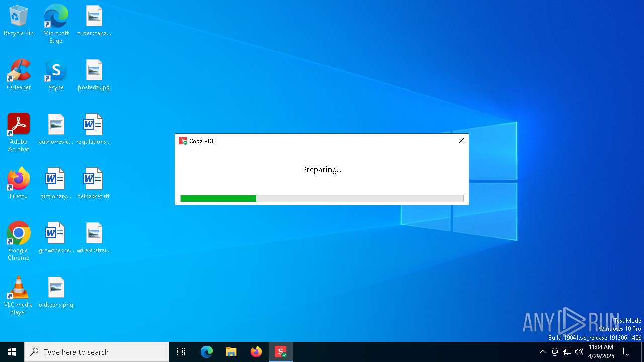Open the Windows Start menu
644x362 pixels.
[12, 352]
